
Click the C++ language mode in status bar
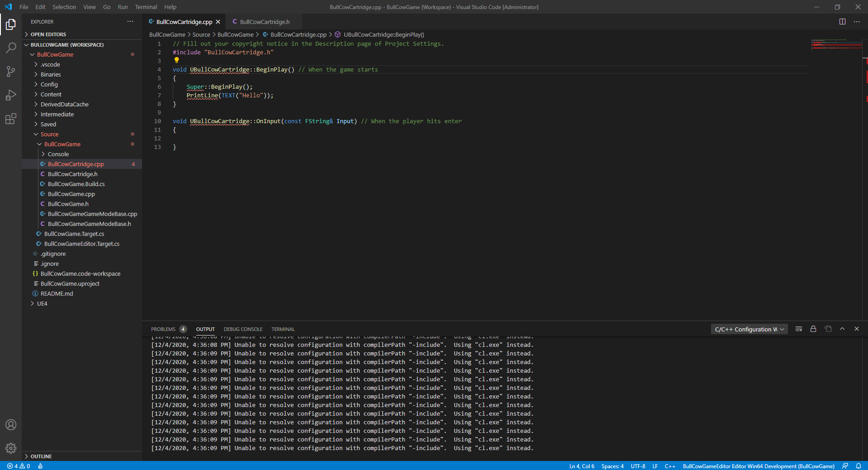[x=670, y=466]
